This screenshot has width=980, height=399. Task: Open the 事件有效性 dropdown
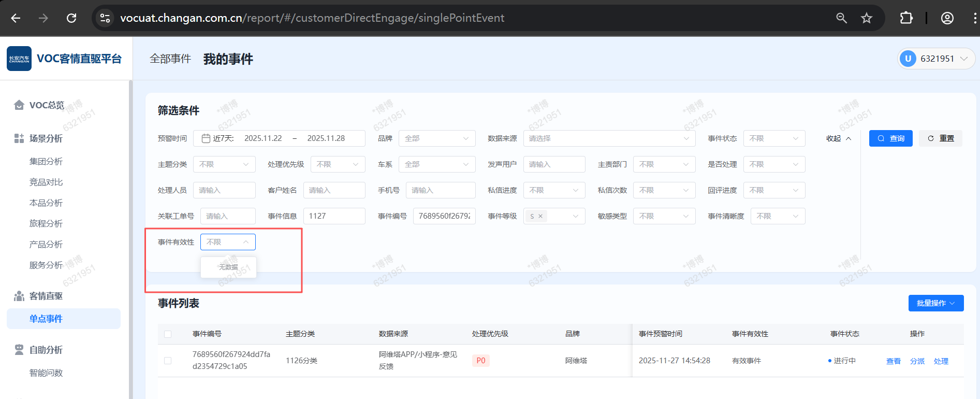tap(228, 242)
